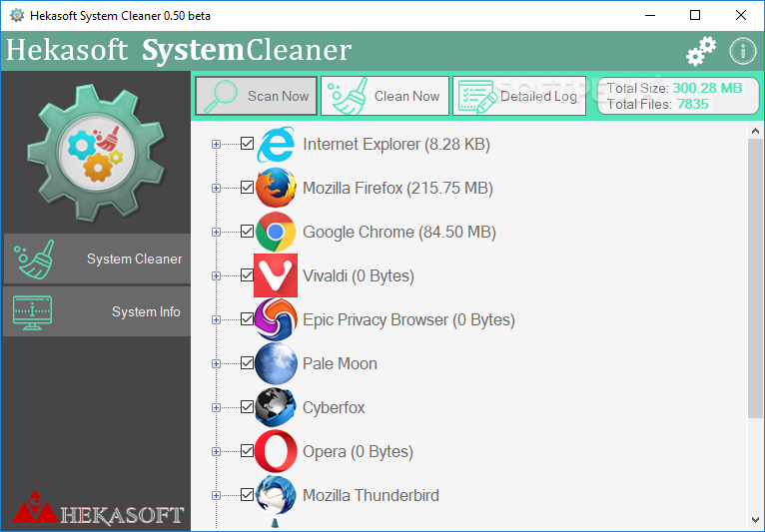The height and width of the screenshot is (532, 765).
Task: Click the Total Files 7835 value
Action: pos(693,104)
